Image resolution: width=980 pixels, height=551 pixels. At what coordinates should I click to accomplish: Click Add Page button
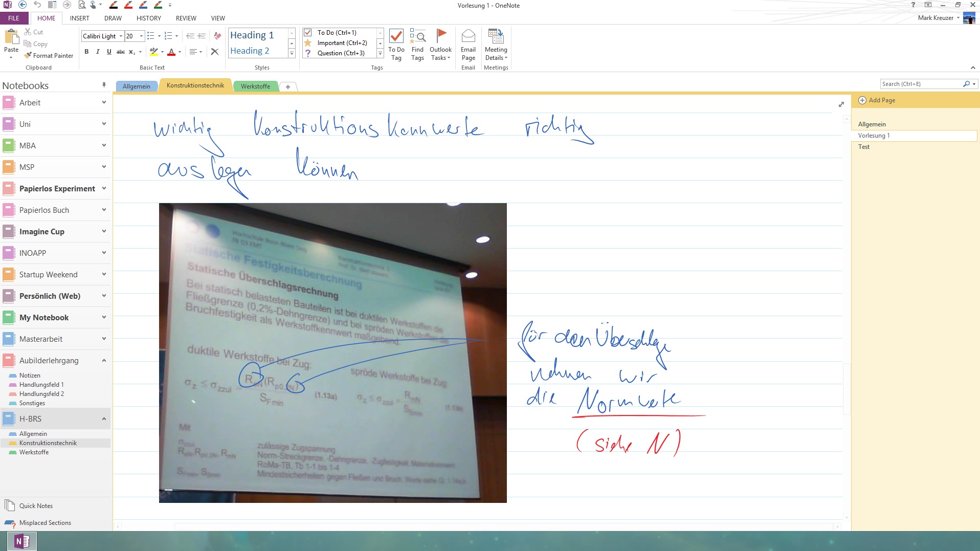point(877,100)
